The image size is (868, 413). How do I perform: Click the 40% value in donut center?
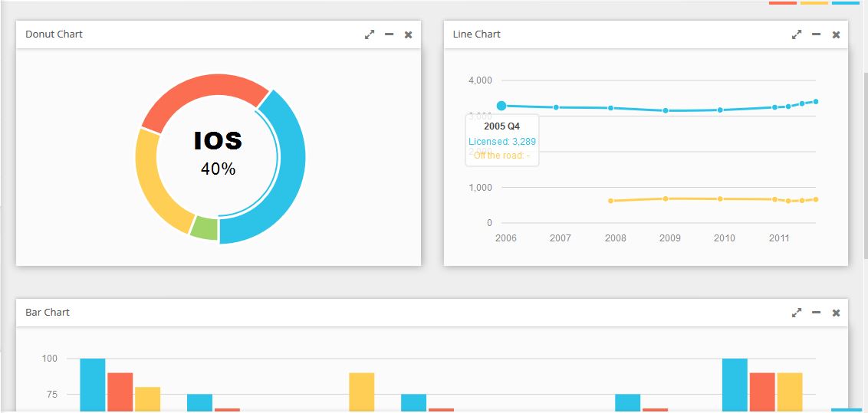click(x=218, y=169)
